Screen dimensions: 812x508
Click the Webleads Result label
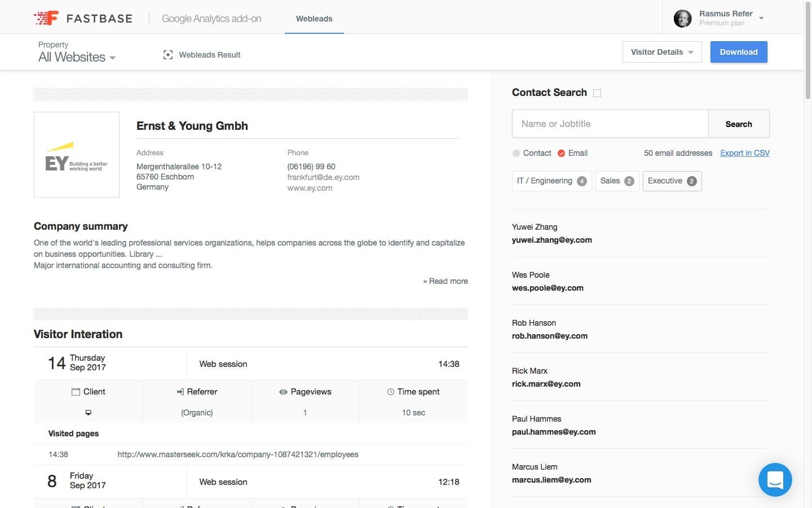coord(210,55)
